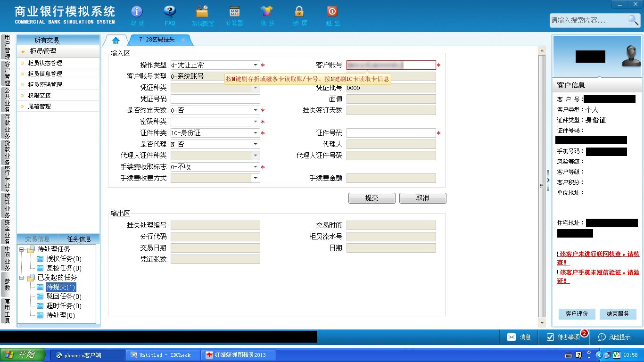Click the 客户评价 button
Image resolution: width=644 pixels, height=362 pixels.
[x=577, y=314]
